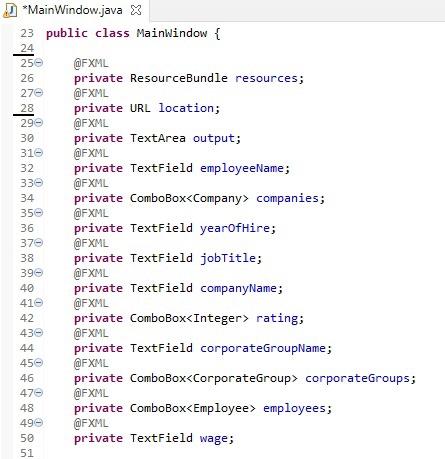Viewport: 445px width, 459px height.
Task: Collapse the fold marker at line 35
Action: [x=39, y=213]
